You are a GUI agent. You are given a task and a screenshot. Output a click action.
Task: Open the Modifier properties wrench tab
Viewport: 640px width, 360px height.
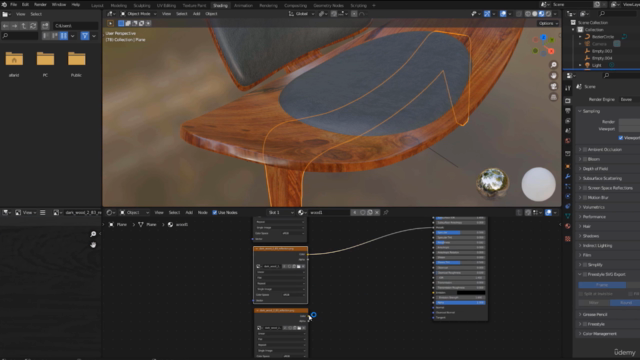pos(568,176)
